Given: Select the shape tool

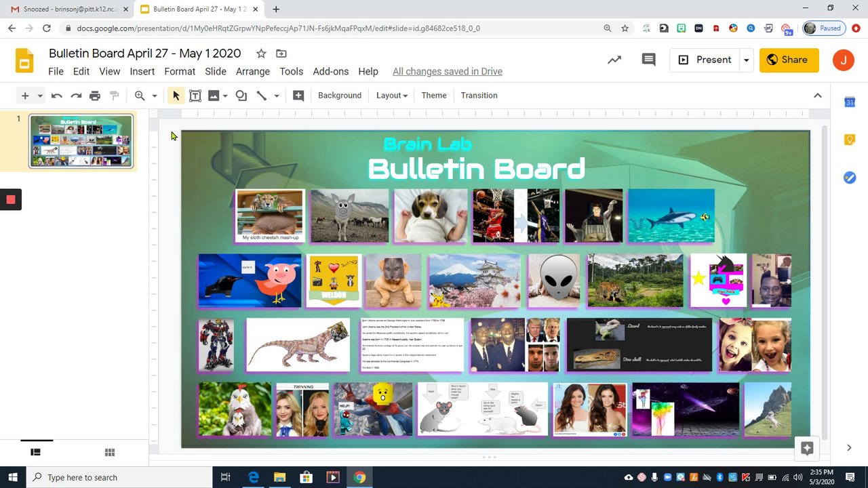Looking at the screenshot, I should point(241,96).
